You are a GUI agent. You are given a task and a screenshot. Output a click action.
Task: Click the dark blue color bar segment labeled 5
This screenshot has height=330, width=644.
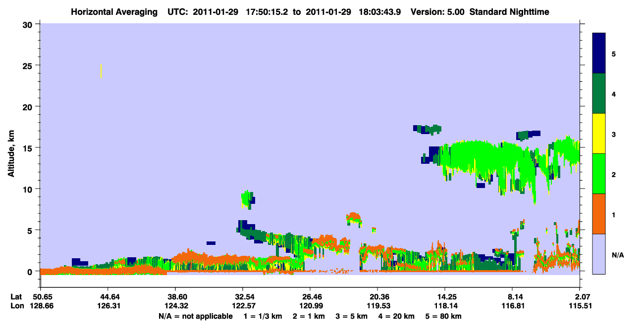tap(599, 53)
